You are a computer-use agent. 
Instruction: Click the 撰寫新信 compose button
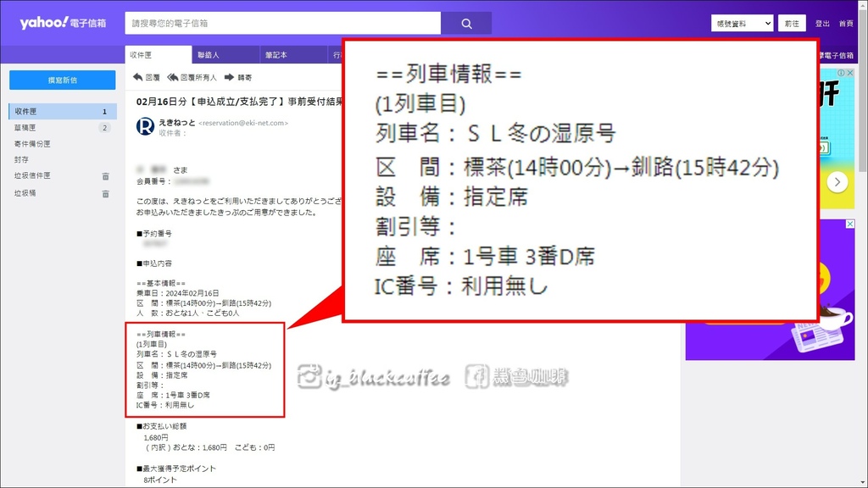[62, 79]
